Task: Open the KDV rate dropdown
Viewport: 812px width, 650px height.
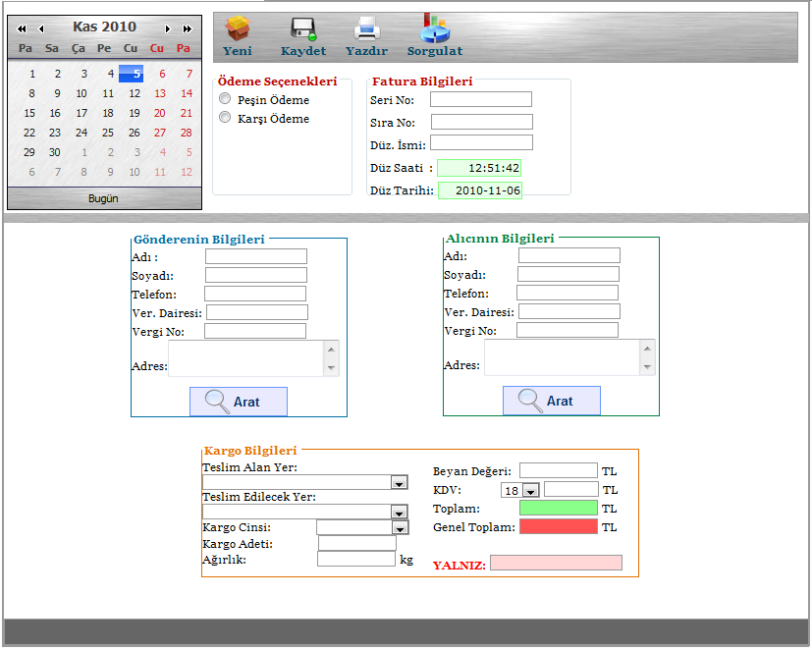Action: tap(530, 490)
